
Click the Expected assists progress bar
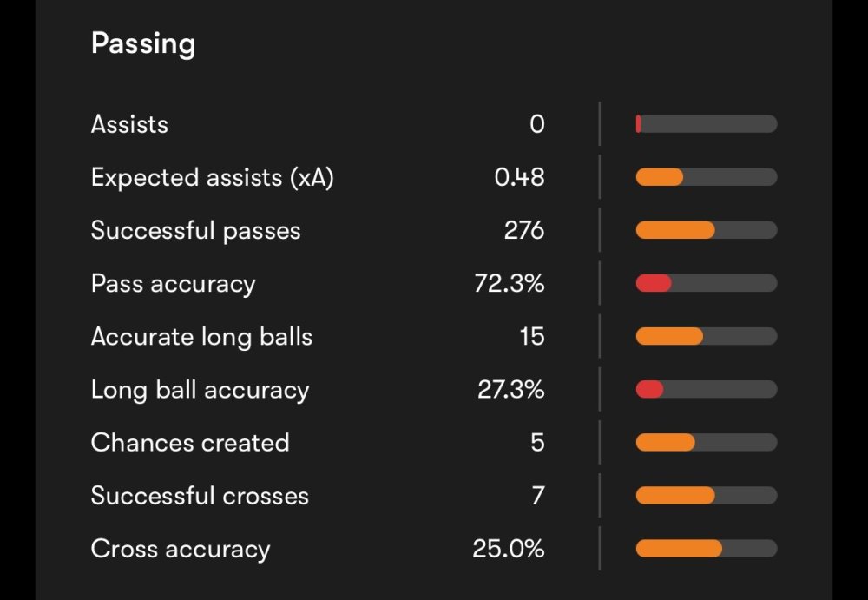[706, 177]
